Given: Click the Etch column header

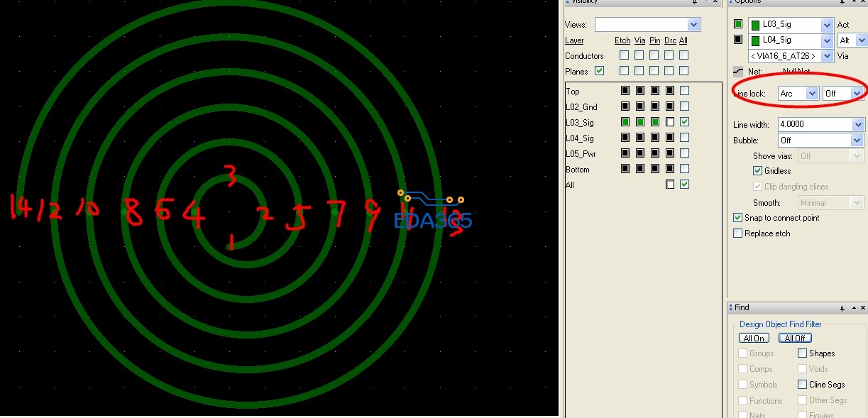Looking at the screenshot, I should (622, 40).
